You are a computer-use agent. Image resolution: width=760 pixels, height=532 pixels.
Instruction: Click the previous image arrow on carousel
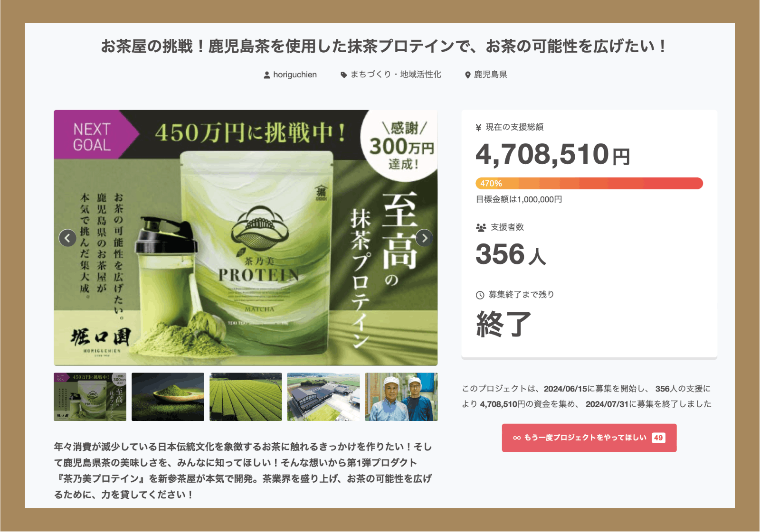(x=67, y=238)
